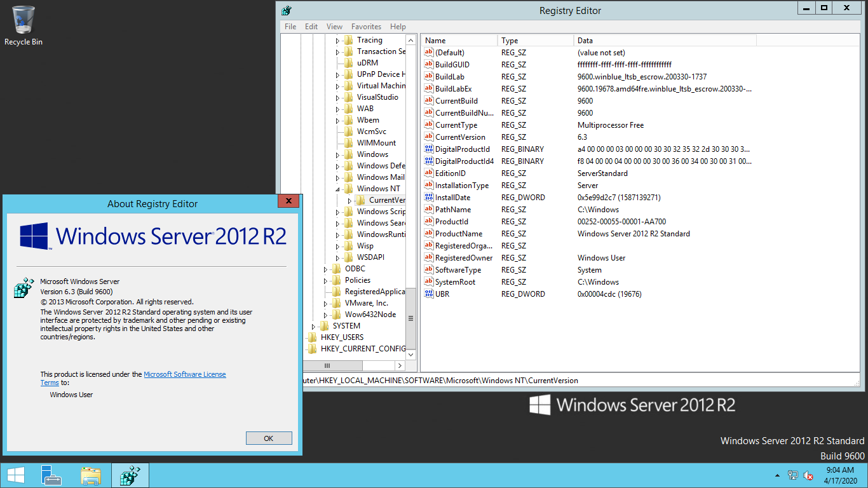Expand the VisualStudio key
The image size is (868, 488).
(337, 97)
